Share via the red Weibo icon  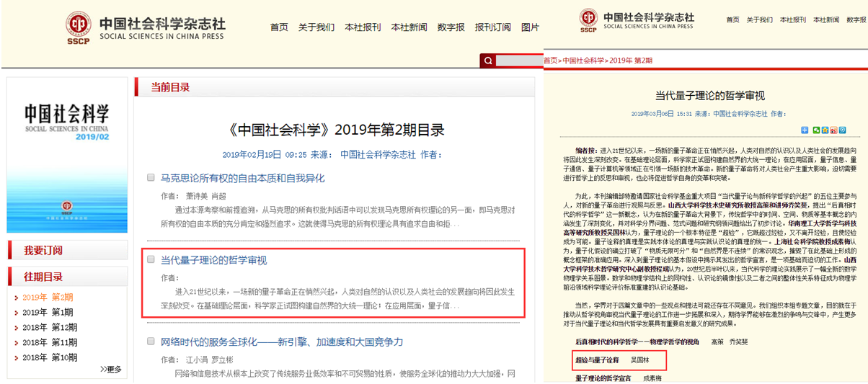(x=833, y=130)
